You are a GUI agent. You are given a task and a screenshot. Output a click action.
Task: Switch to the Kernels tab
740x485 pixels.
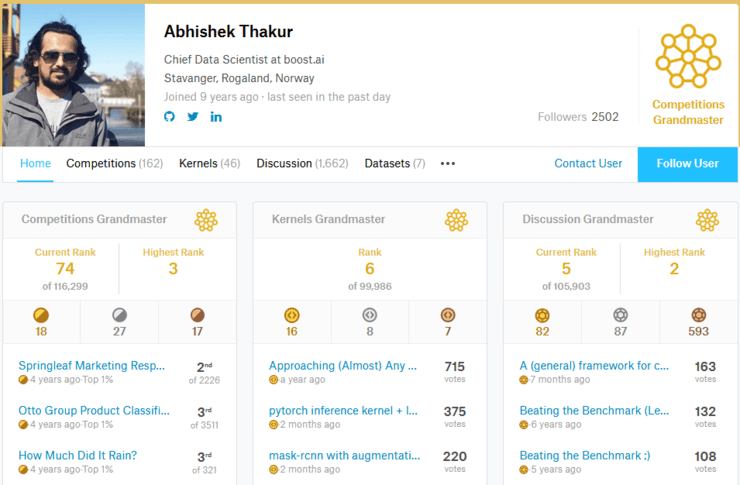209,163
